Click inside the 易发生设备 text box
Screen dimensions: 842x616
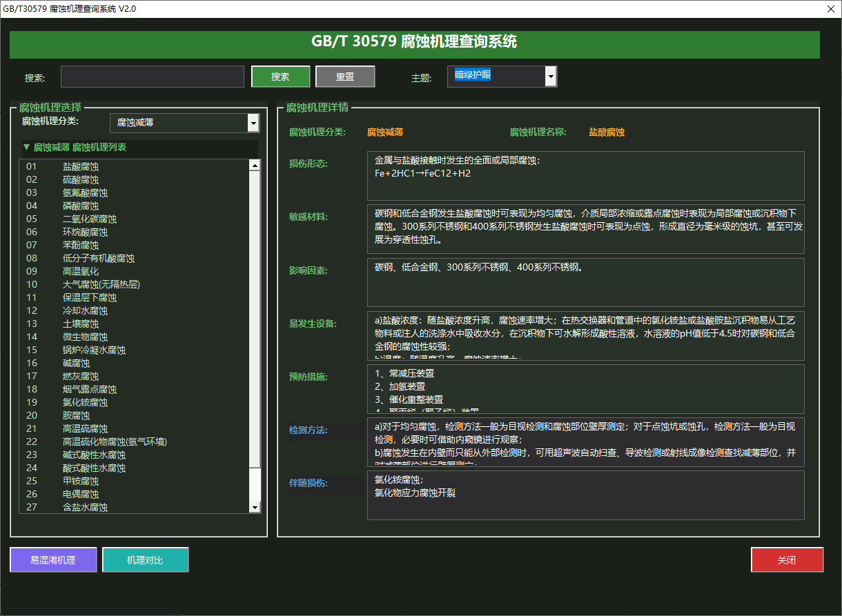[x=586, y=335]
